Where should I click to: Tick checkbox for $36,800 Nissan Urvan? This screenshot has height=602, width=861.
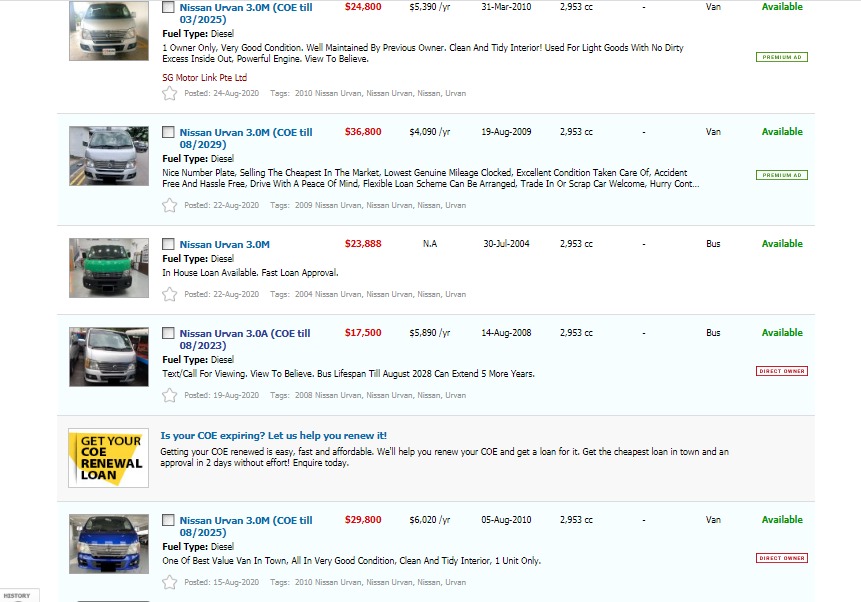pyautogui.click(x=168, y=132)
